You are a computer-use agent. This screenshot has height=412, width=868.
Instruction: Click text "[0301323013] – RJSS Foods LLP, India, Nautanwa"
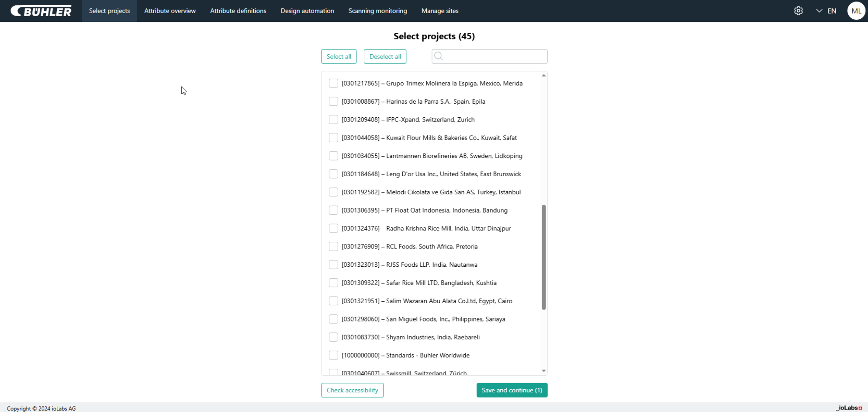point(409,265)
